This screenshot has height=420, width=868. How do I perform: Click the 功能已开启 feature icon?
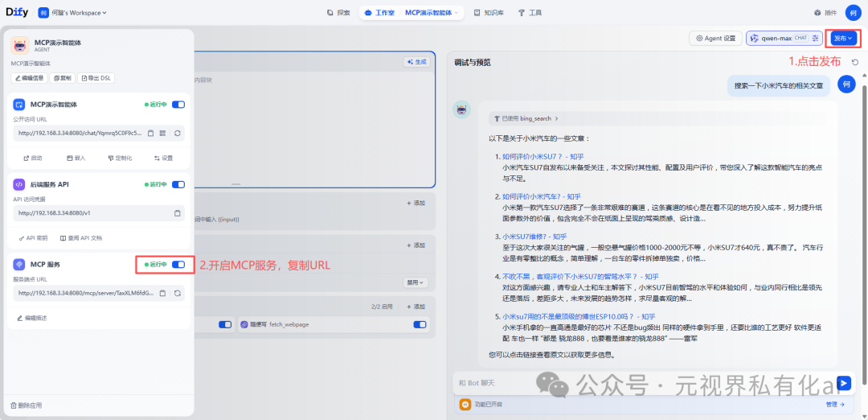pos(465,405)
